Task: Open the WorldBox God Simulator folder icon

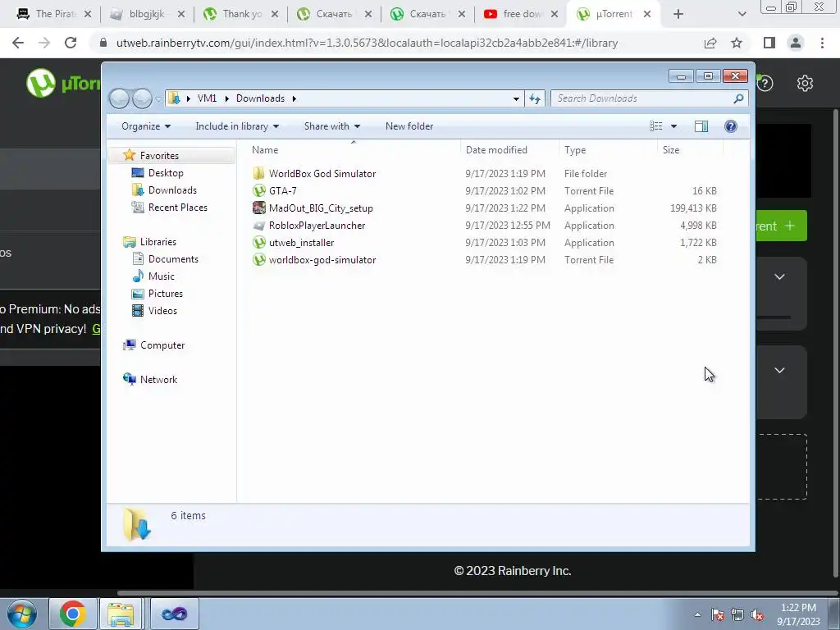Action: point(258,173)
